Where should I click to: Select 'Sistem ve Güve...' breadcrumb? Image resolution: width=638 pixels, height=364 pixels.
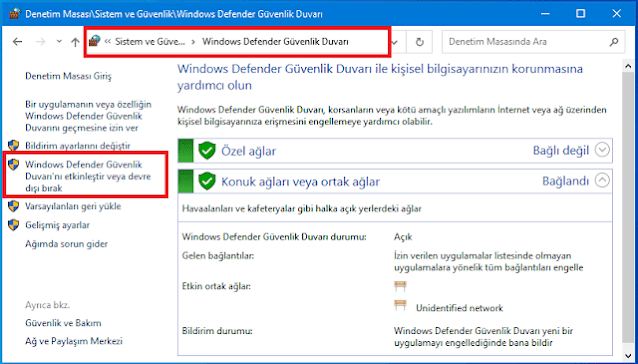150,41
